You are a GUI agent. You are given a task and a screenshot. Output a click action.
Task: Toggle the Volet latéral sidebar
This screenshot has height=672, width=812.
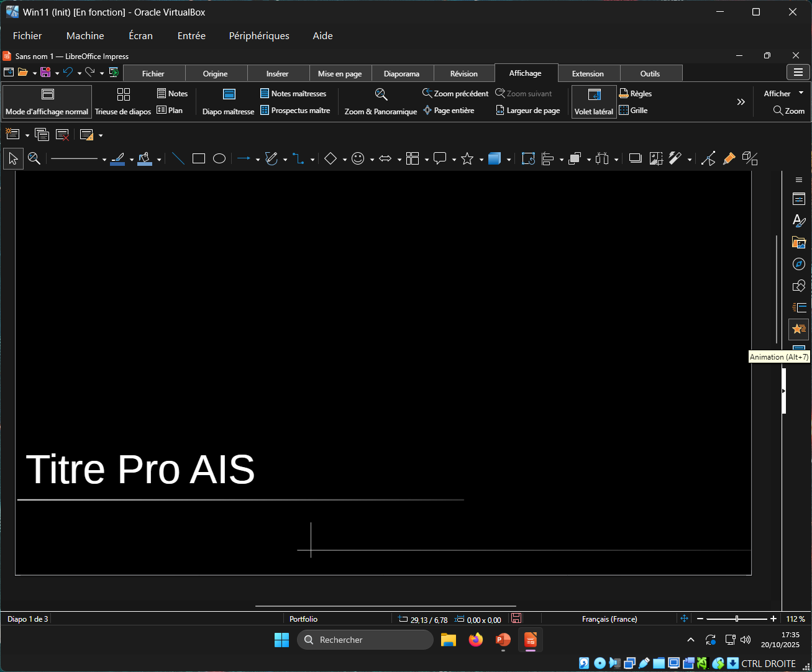(x=593, y=102)
